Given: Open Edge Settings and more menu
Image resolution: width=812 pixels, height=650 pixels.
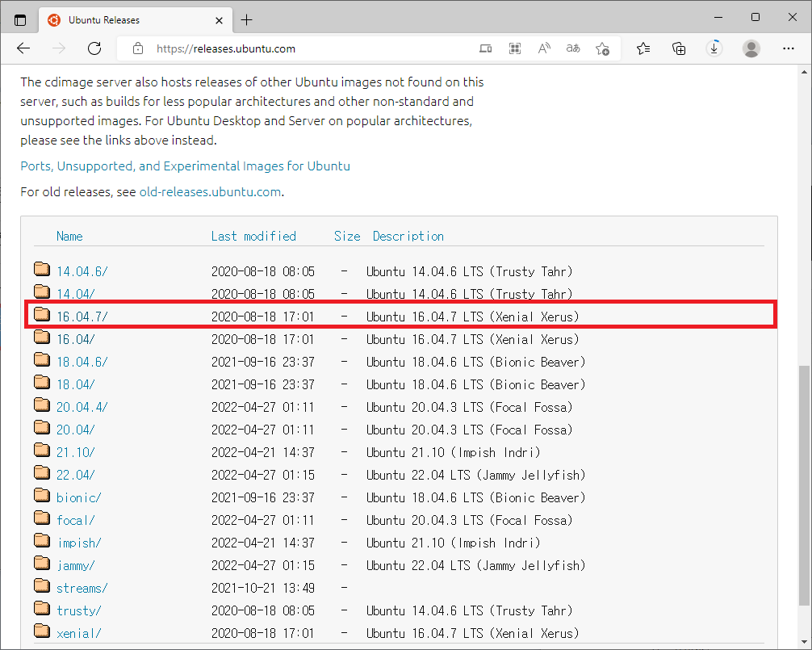Looking at the screenshot, I should point(788,48).
